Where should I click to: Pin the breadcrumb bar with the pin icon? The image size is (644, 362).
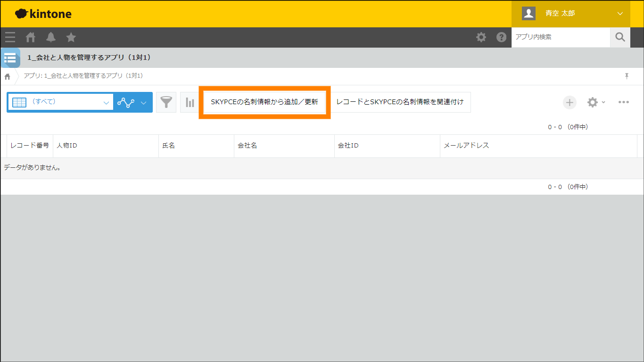627,76
